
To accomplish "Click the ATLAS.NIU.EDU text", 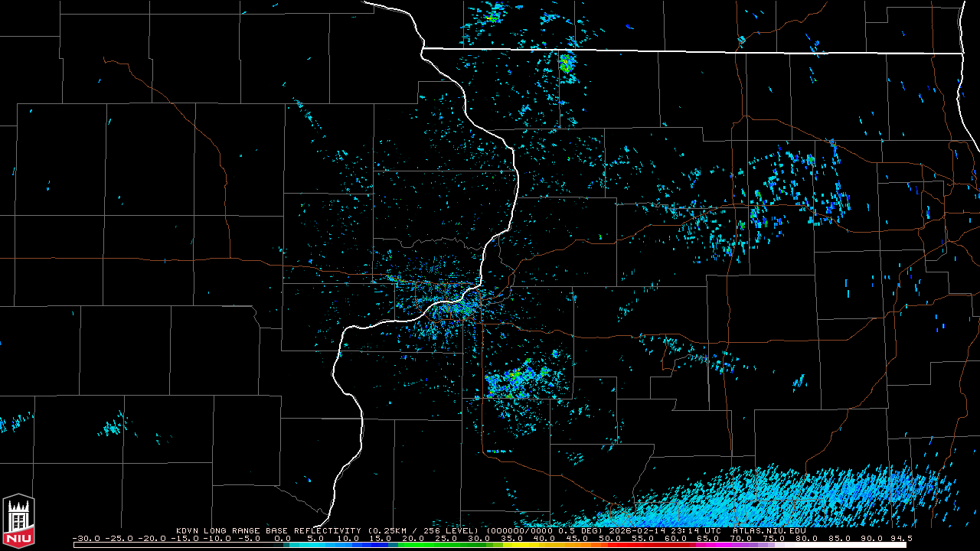I will [769, 530].
